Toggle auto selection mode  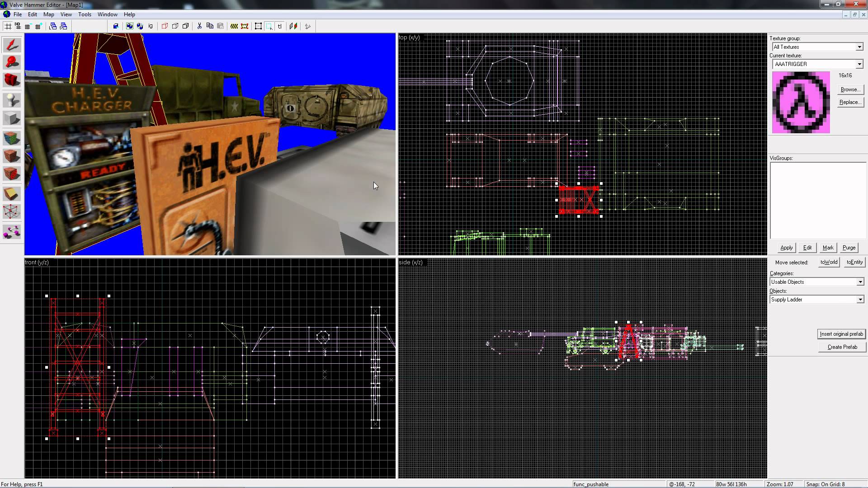point(269,26)
